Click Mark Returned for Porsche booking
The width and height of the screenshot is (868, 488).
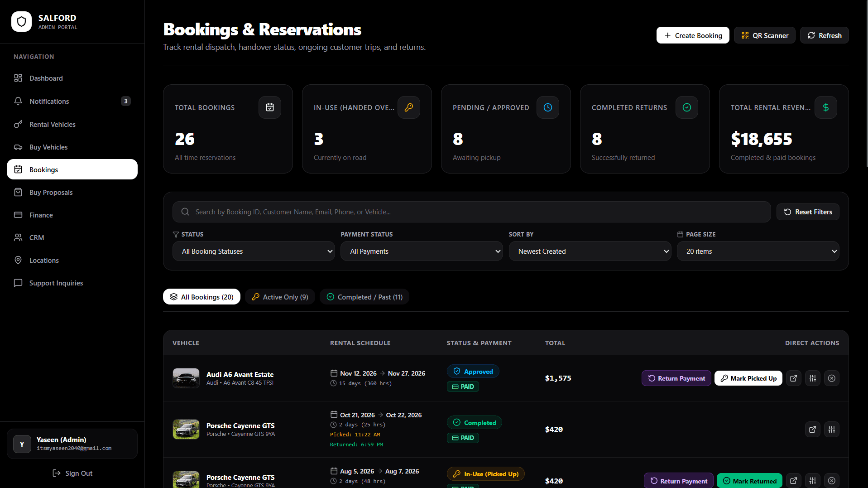pyautogui.click(x=749, y=481)
